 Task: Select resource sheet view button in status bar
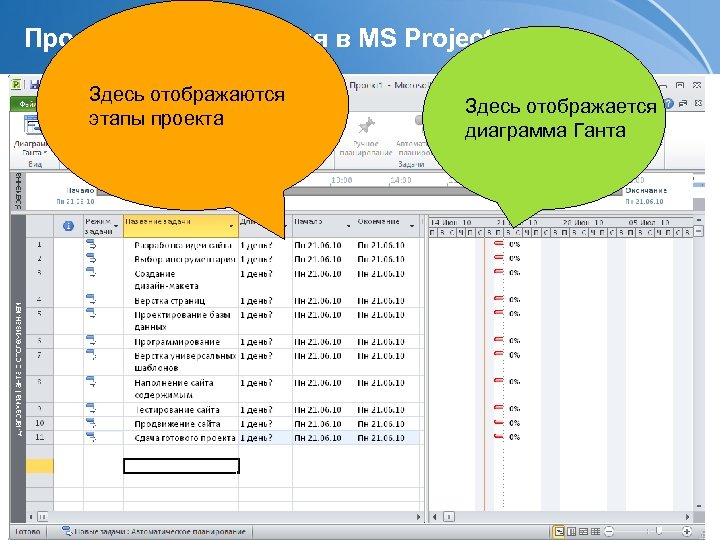595,532
